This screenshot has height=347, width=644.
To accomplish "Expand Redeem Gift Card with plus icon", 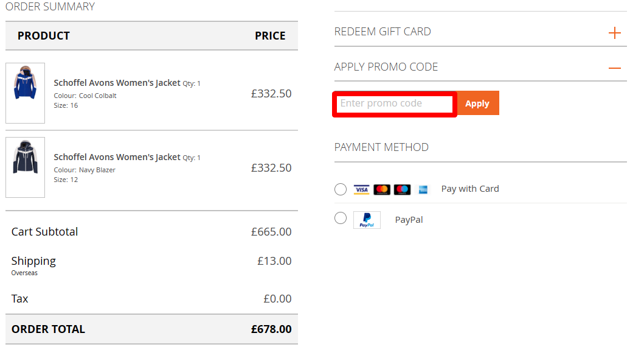I will point(615,33).
